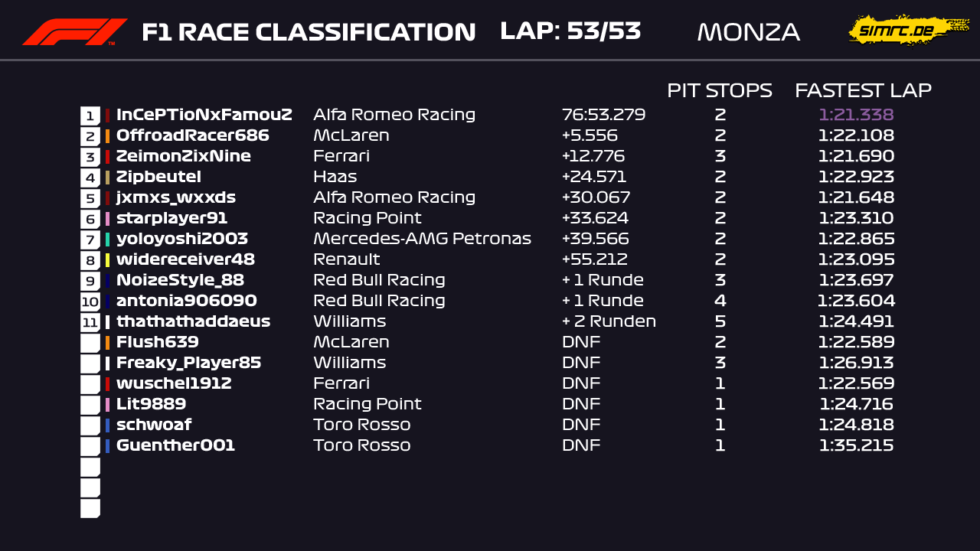The image size is (980, 551).
Task: Select the position 1 badge
Action: tap(90, 116)
